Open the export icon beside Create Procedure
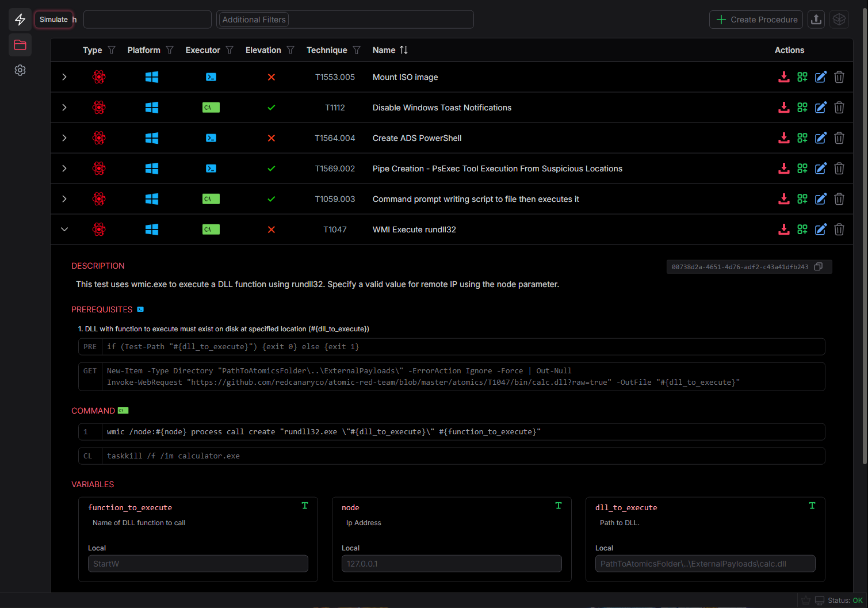Image resolution: width=868 pixels, height=608 pixels. 816,19
